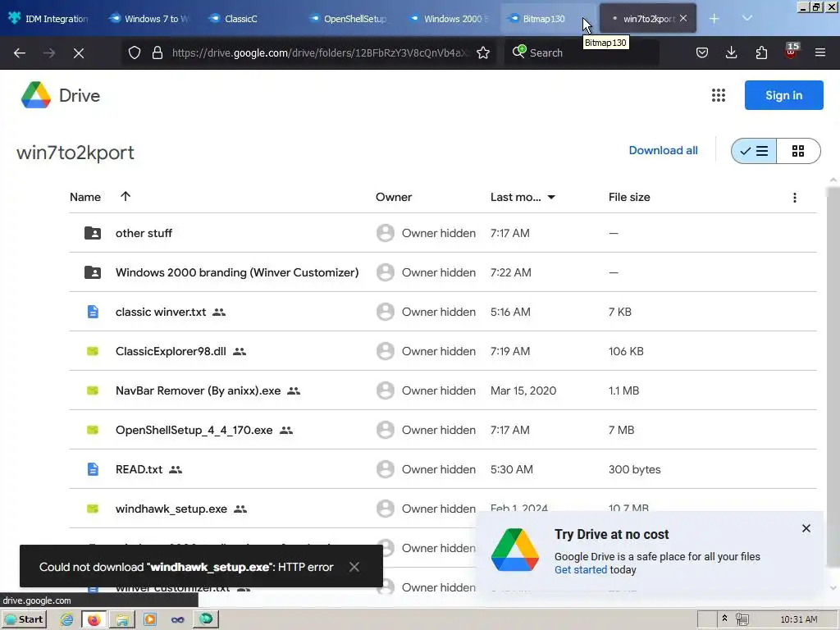Click the Google Drive logo
Viewport: 840px width, 630px height.
click(x=36, y=95)
